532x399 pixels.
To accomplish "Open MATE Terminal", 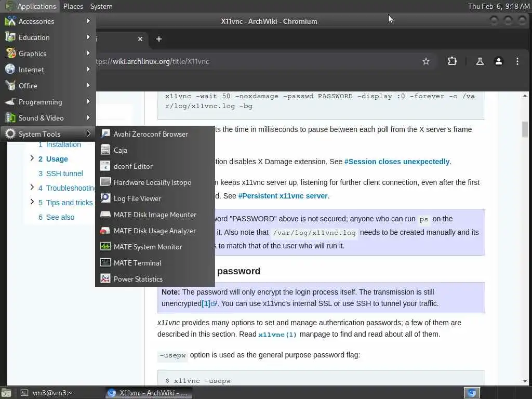I will [155, 263].
